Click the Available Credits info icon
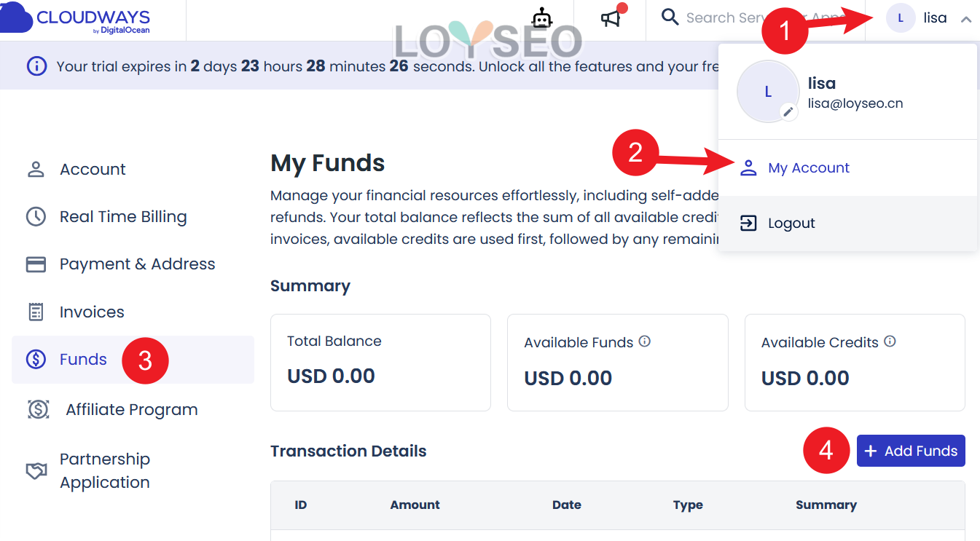The height and width of the screenshot is (541, 980). pyautogui.click(x=890, y=341)
